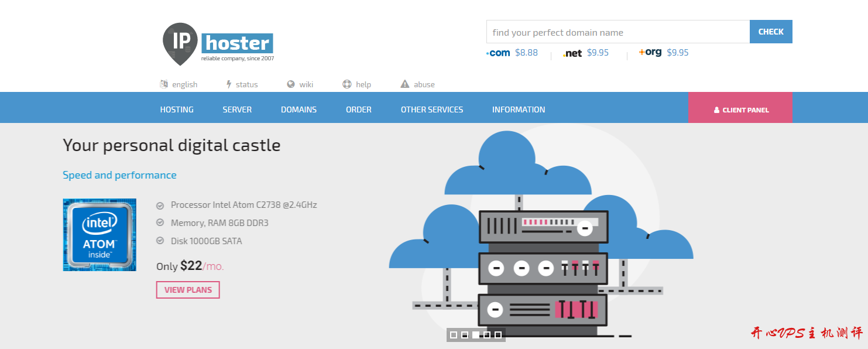Click the IP hoster logo

point(218,43)
